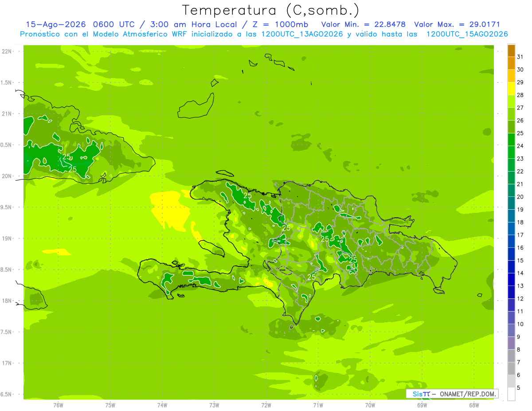Pick the yellow swatch between 28 and 29

[512, 89]
